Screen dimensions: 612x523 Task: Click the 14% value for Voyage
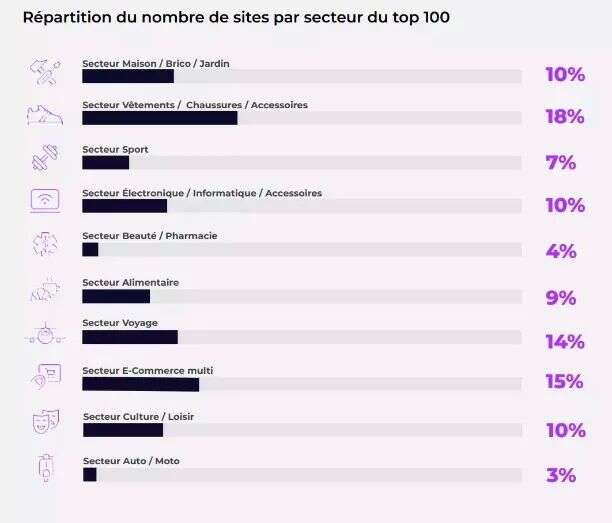[564, 342]
